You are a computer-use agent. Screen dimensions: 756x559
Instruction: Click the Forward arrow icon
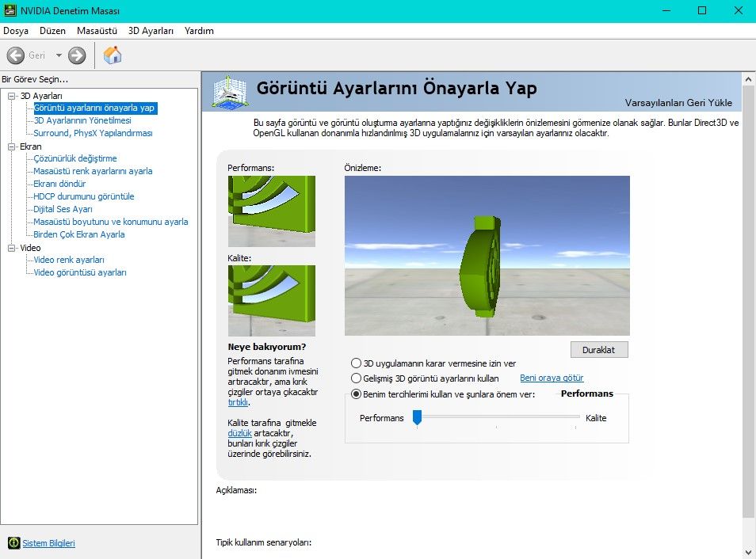point(77,55)
